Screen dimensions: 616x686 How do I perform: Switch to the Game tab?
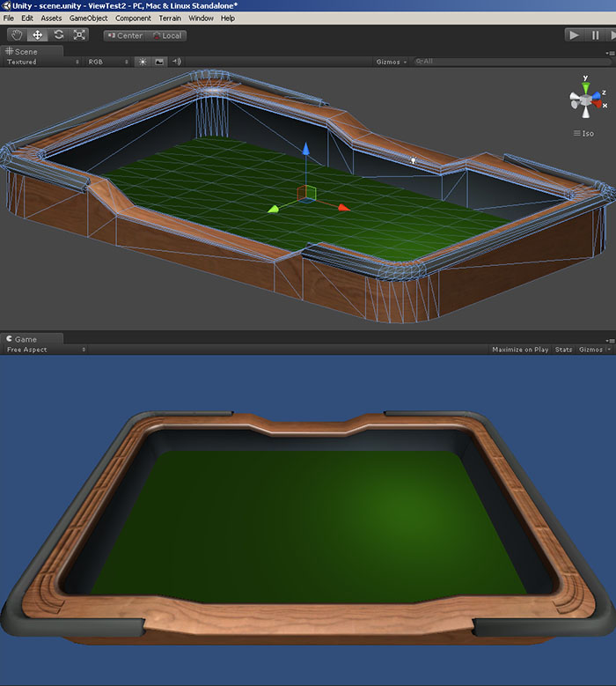point(32,339)
